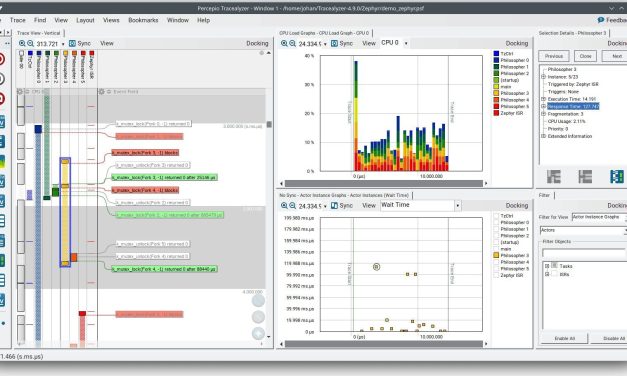This screenshot has height=376, width=627.
Task: Toggle the ISRs checkbox in Filter Objects
Action: pos(555,274)
